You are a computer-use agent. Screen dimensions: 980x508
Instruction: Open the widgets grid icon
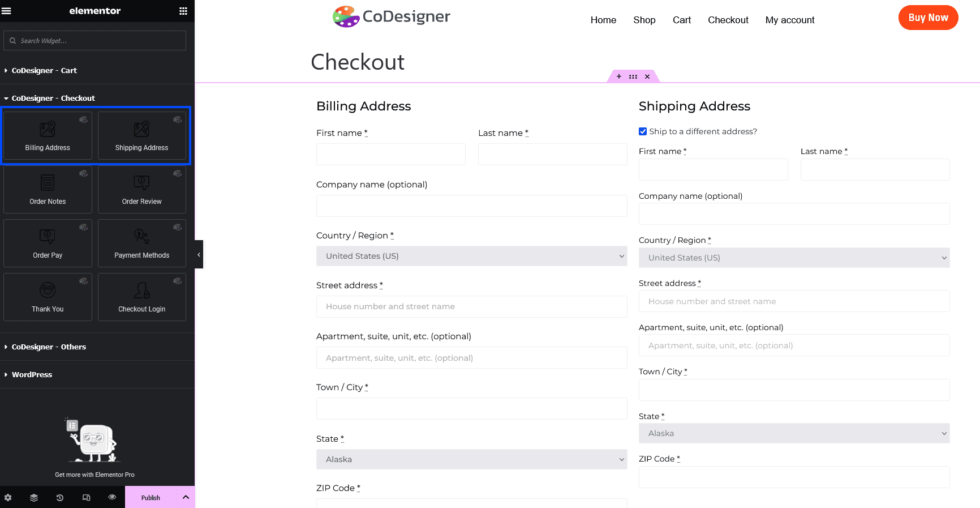[x=183, y=11]
